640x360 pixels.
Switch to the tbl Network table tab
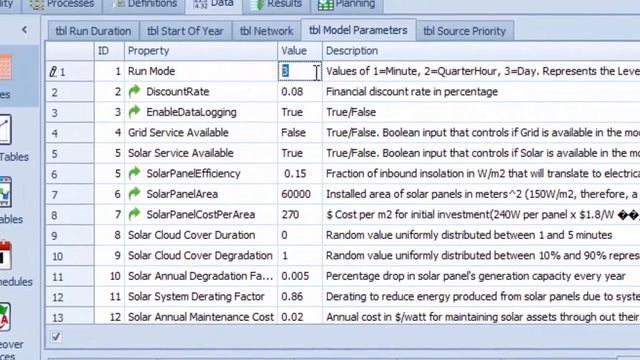tap(266, 31)
